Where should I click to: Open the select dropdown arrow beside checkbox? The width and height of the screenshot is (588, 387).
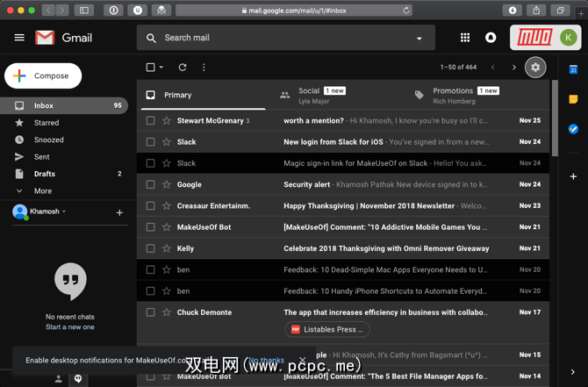pos(161,67)
